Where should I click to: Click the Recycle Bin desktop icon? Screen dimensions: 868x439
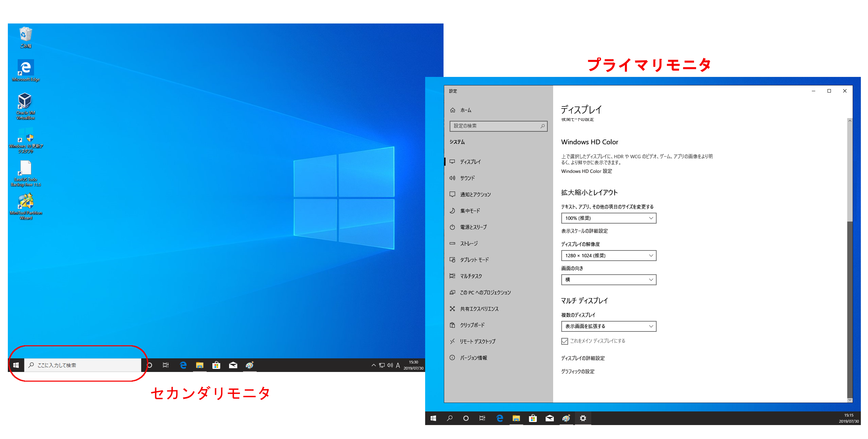tap(26, 34)
